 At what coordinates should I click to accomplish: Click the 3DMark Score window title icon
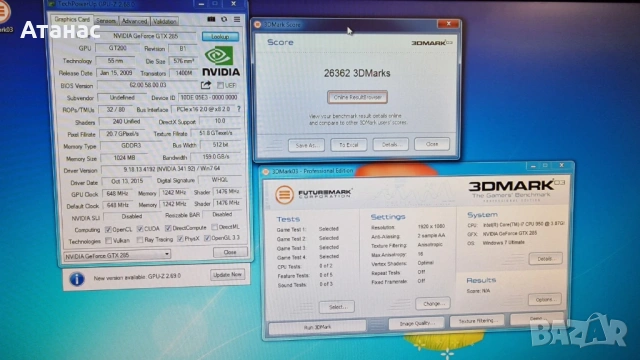[x=258, y=24]
